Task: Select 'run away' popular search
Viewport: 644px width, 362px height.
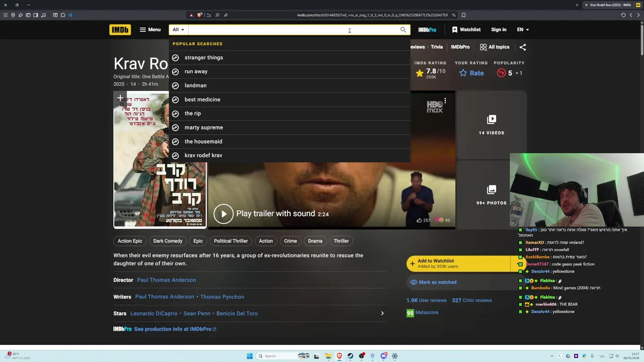Action: [x=289, y=71]
